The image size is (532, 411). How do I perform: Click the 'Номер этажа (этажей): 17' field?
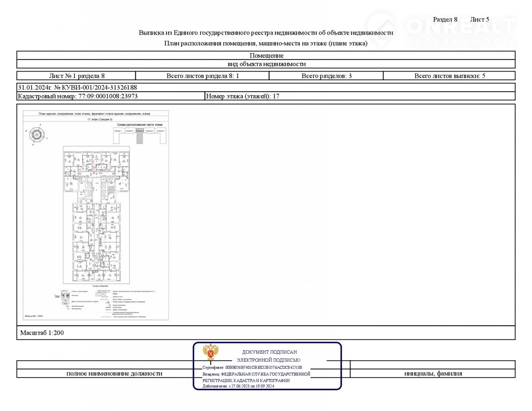[x=242, y=96]
